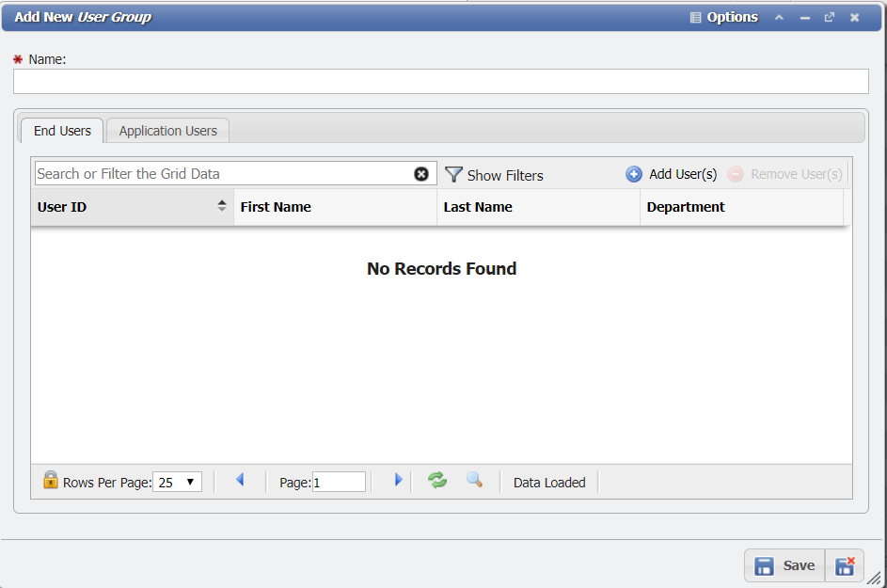
Task: Clear the search field with the X icon
Action: [420, 173]
